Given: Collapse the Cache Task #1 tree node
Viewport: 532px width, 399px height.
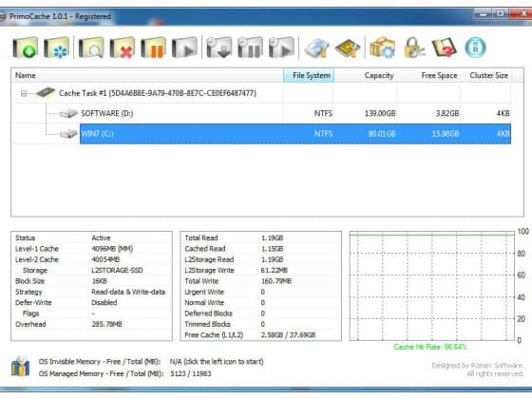Looking at the screenshot, I should pyautogui.click(x=24, y=93).
